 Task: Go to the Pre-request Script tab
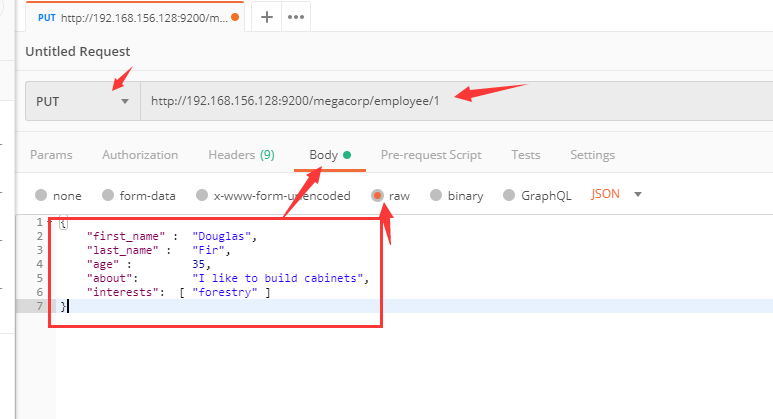click(x=431, y=155)
